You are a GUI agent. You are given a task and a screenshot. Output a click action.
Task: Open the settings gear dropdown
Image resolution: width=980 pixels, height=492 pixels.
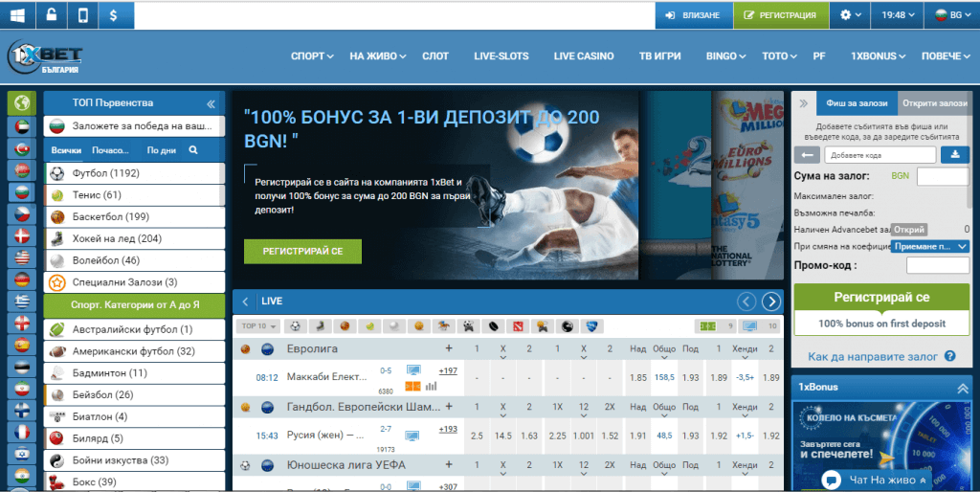point(849,15)
